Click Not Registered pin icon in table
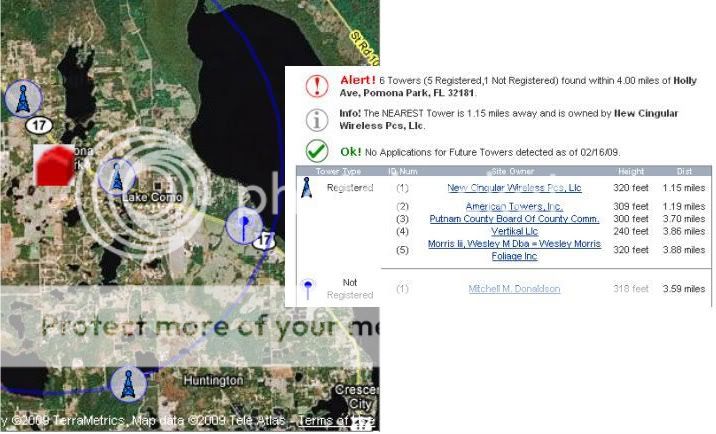The width and height of the screenshot is (716, 434). 307,289
